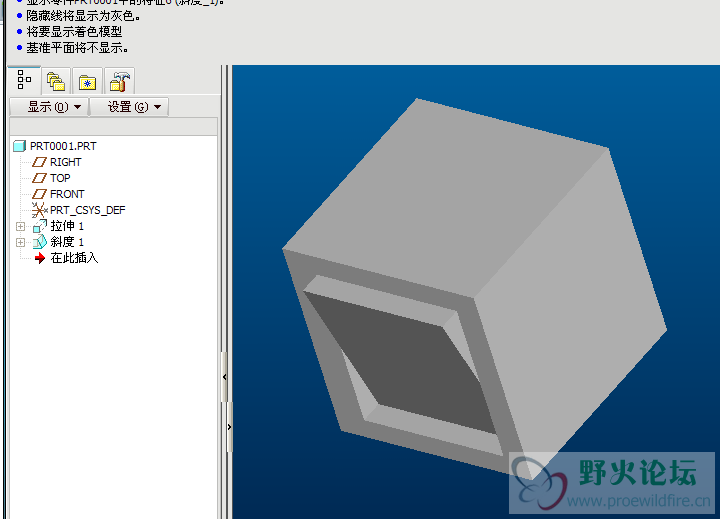Click the red insert-here arrow icon
The width and height of the screenshot is (720, 519).
point(40,258)
